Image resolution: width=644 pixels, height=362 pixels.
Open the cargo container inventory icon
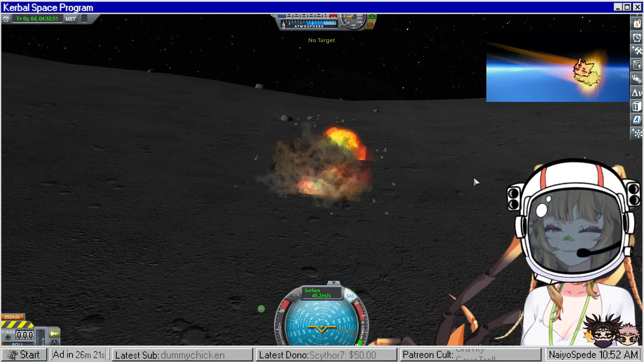click(x=637, y=107)
